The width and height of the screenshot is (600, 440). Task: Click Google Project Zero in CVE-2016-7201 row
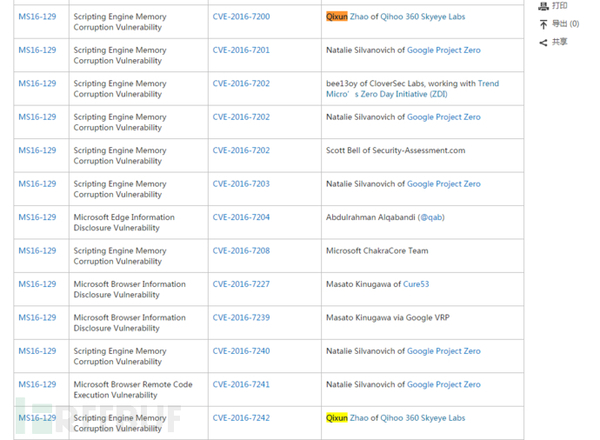point(443,50)
